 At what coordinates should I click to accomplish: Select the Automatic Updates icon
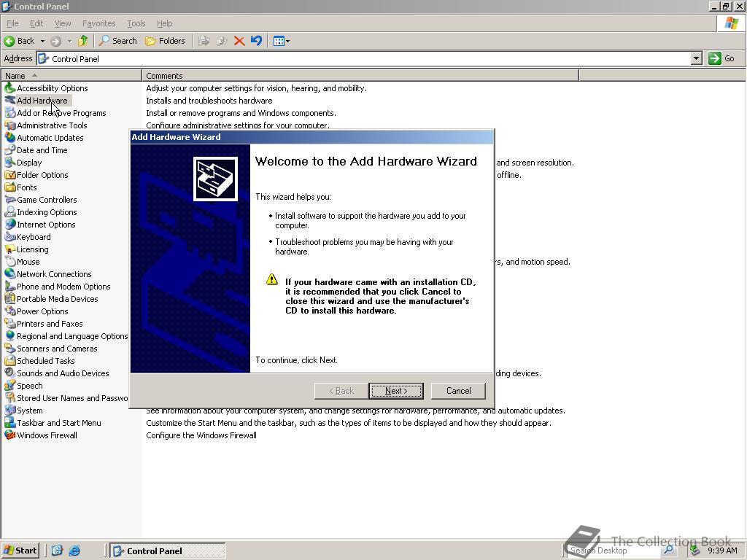9,138
